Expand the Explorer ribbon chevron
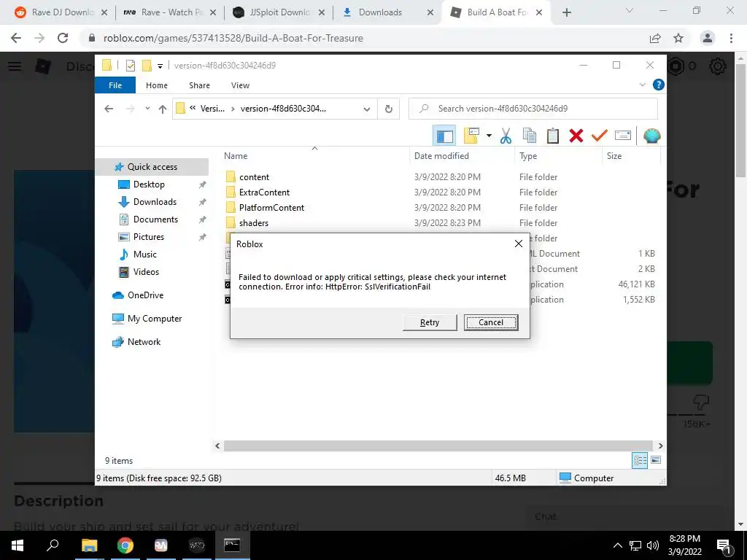The image size is (747, 560). pyautogui.click(x=642, y=85)
